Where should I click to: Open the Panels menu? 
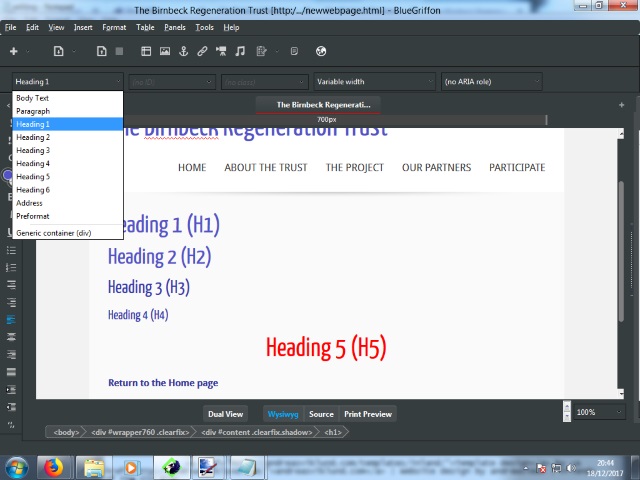point(175,27)
